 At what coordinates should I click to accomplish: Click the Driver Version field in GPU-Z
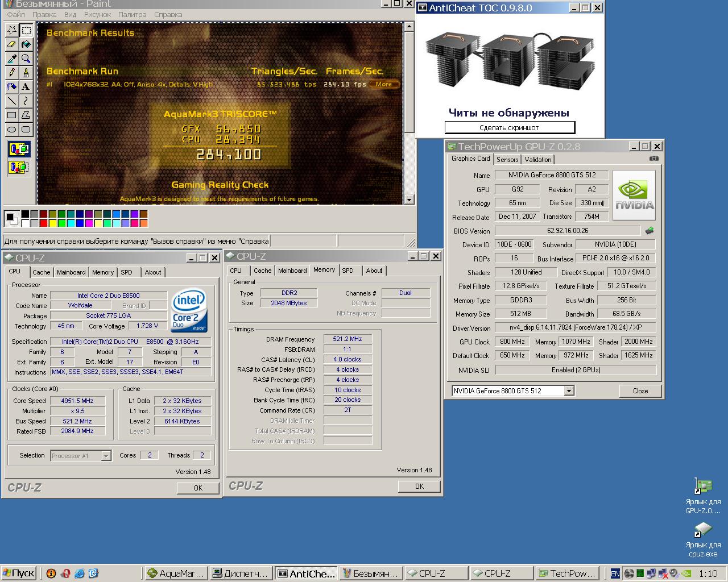tap(575, 328)
